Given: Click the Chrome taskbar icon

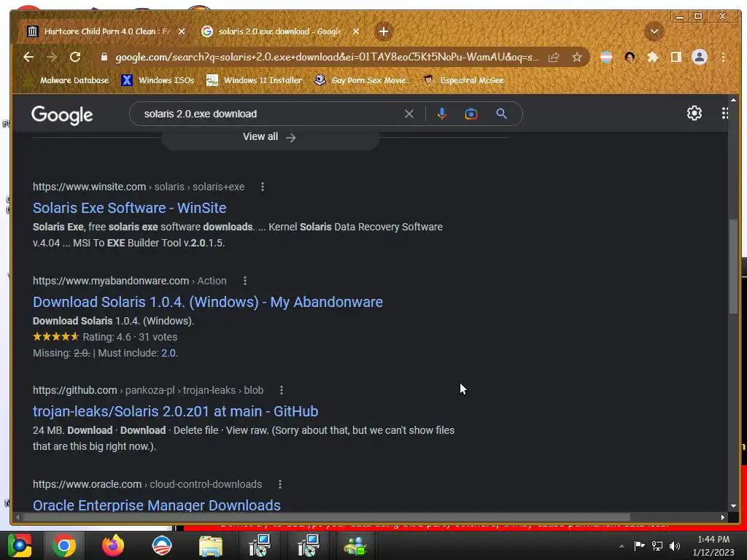Looking at the screenshot, I should click(64, 545).
